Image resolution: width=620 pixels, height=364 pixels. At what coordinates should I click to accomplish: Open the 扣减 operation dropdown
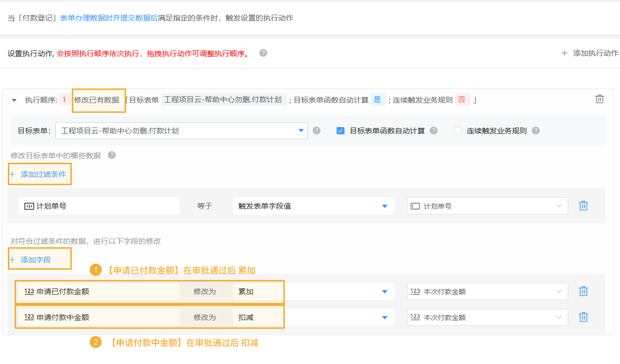point(385,318)
